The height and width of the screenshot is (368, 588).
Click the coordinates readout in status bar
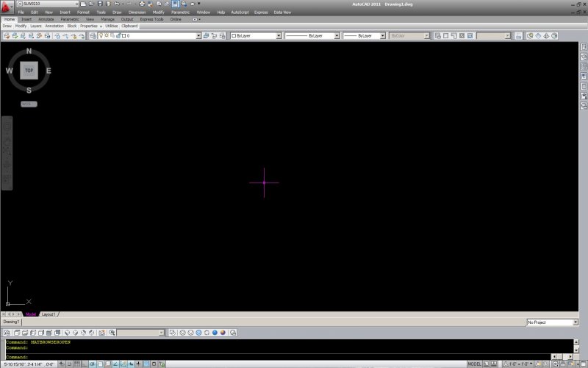click(29, 364)
